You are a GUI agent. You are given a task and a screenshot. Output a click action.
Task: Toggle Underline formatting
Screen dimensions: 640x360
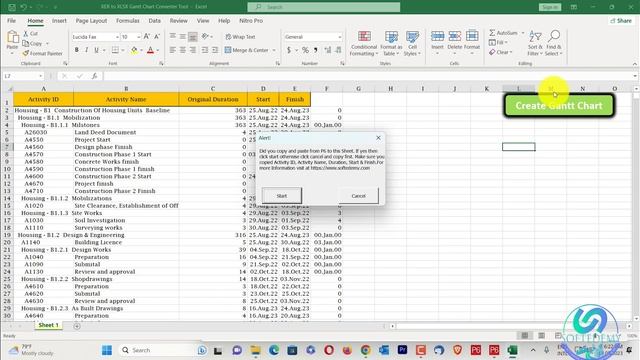coord(96,50)
